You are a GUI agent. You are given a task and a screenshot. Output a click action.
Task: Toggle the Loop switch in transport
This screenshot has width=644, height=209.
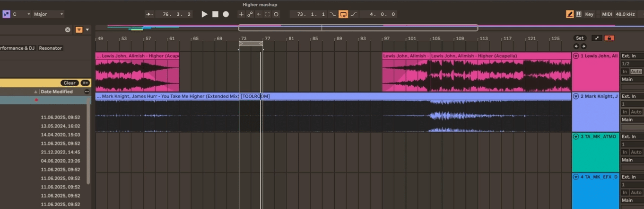343,14
